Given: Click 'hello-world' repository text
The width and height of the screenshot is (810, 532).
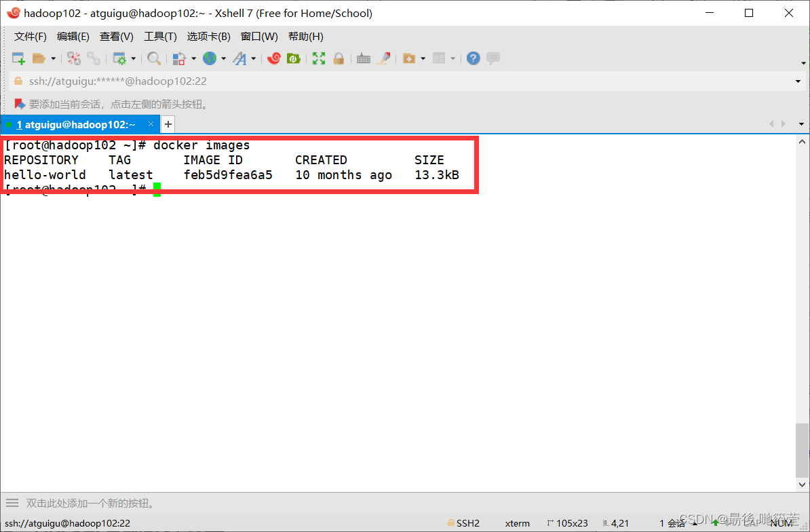Looking at the screenshot, I should [45, 175].
